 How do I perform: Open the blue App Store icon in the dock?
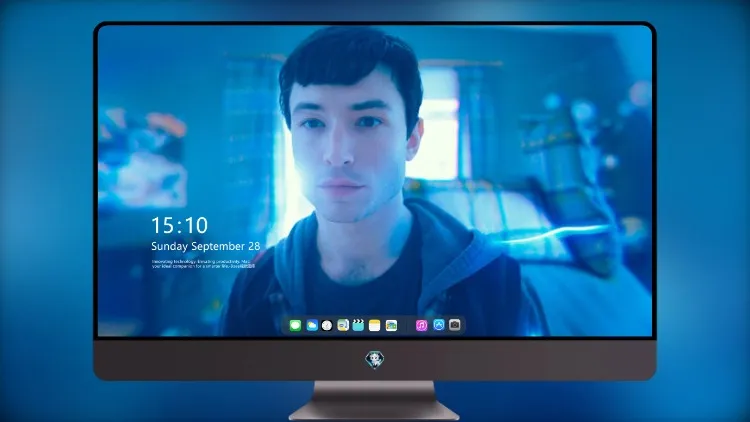(x=439, y=325)
